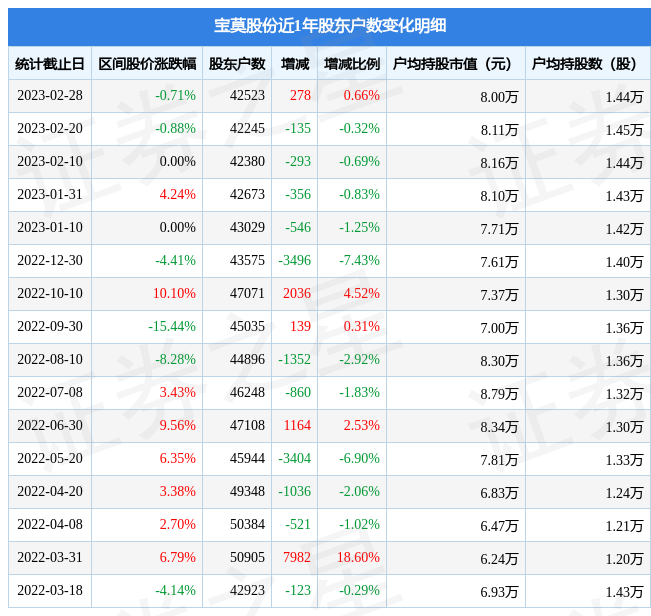Click the 股东户数 column header
Screen dimensions: 651x616
pyautogui.click(x=237, y=64)
